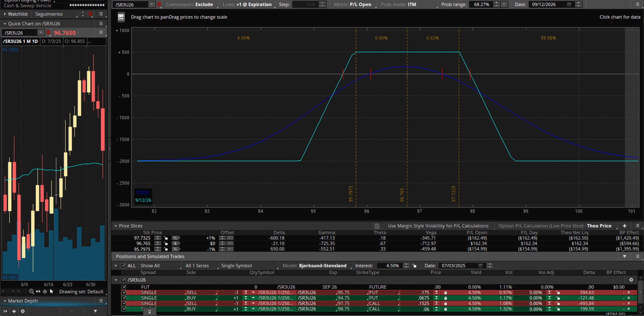Open settings gear in /SR3U26 positions row

[631, 280]
